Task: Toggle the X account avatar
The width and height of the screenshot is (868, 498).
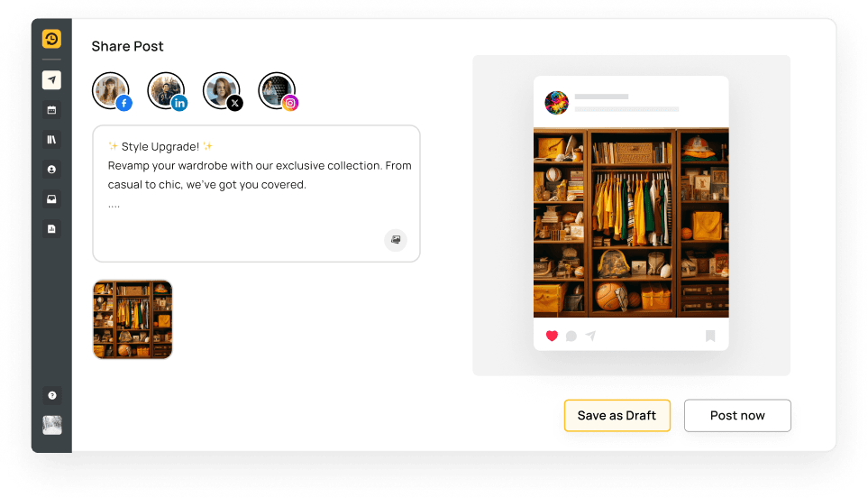Action: coord(222,91)
